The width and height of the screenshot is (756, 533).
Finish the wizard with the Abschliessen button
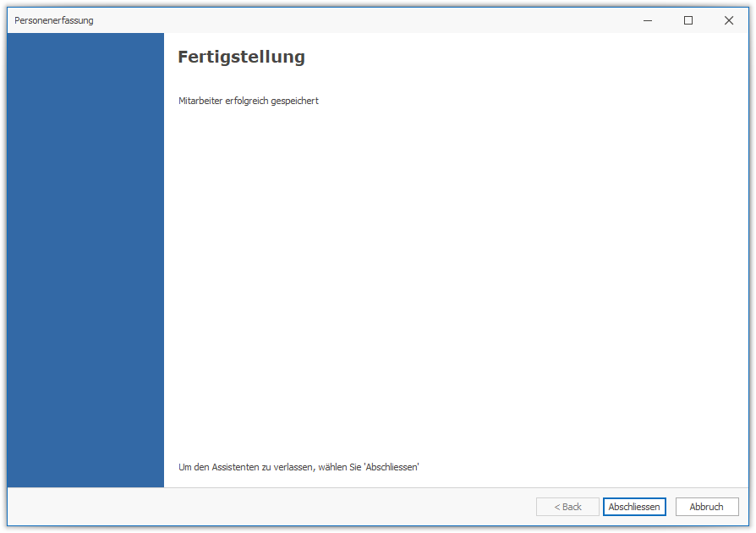coord(634,507)
